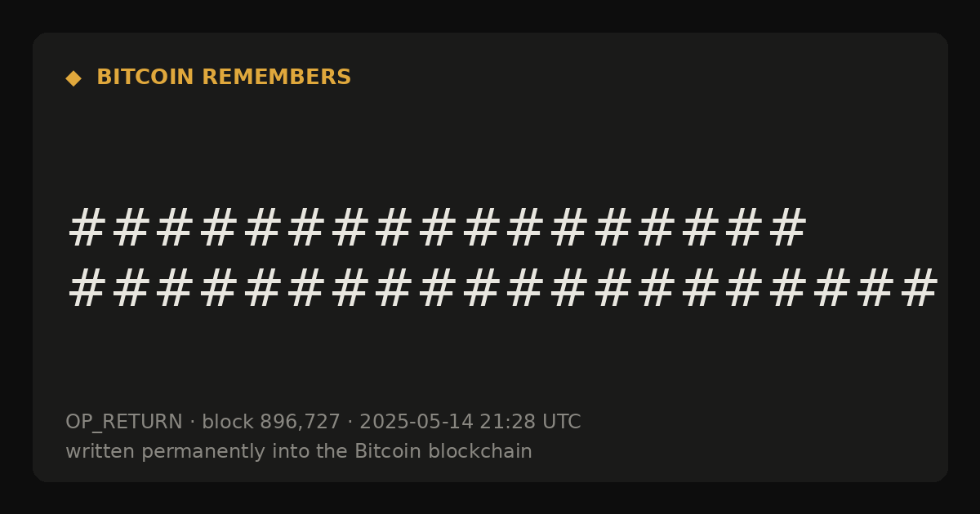This screenshot has height=514, width=980.
Task: Click the orange diamond icon
Action: [73, 78]
